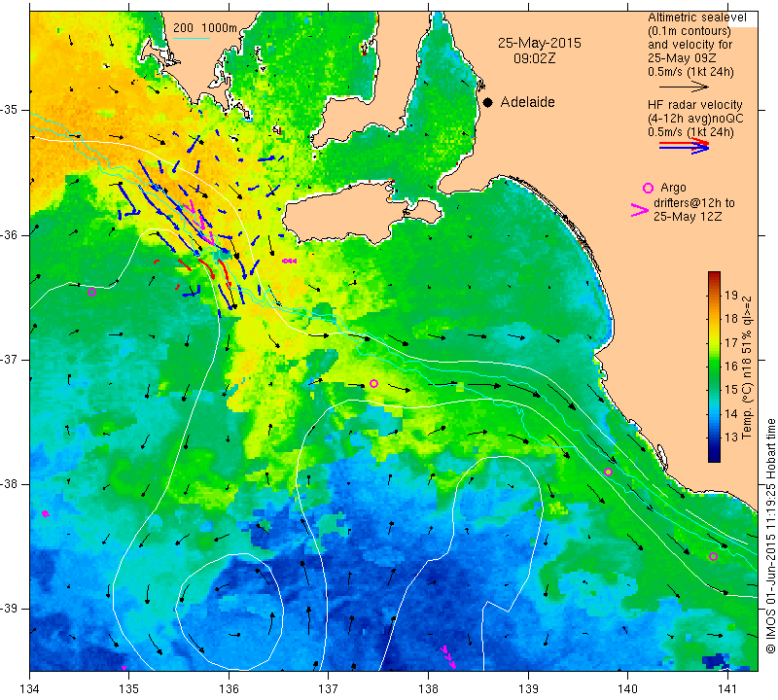Image resolution: width=778 pixels, height=700 pixels.
Task: Click the Argo float circle near 137.5E, 37.2S
Action: (374, 383)
